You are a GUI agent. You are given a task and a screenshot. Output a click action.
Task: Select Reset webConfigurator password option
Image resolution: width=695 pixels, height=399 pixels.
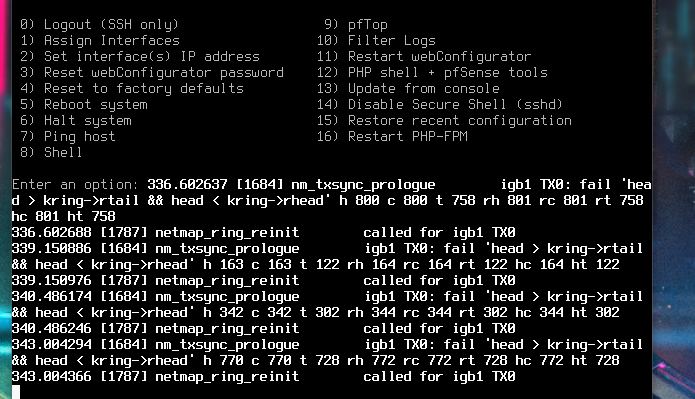pos(152,73)
